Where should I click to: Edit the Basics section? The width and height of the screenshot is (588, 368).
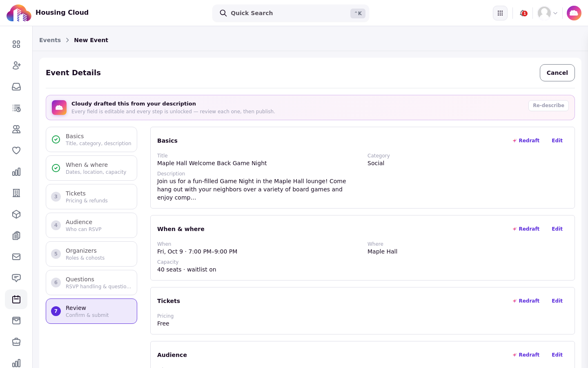click(x=557, y=141)
